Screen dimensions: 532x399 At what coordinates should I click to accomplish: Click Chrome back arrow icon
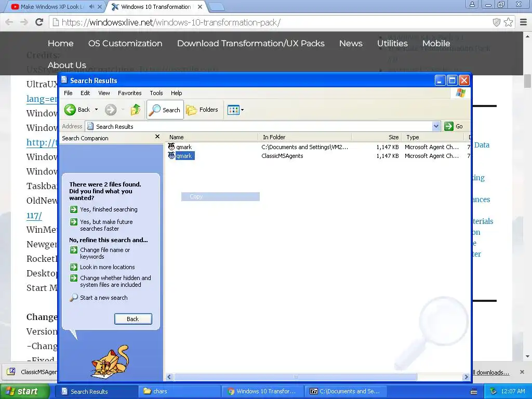click(9, 22)
